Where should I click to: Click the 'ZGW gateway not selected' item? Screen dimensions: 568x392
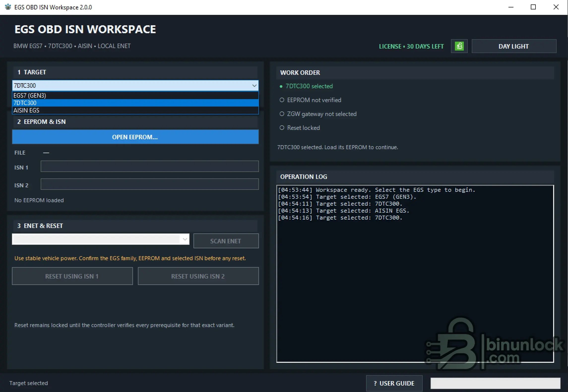click(x=318, y=114)
